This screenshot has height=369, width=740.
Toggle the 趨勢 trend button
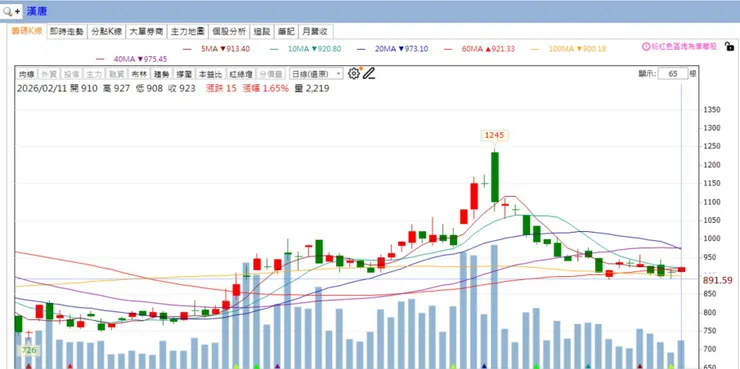[x=161, y=74]
